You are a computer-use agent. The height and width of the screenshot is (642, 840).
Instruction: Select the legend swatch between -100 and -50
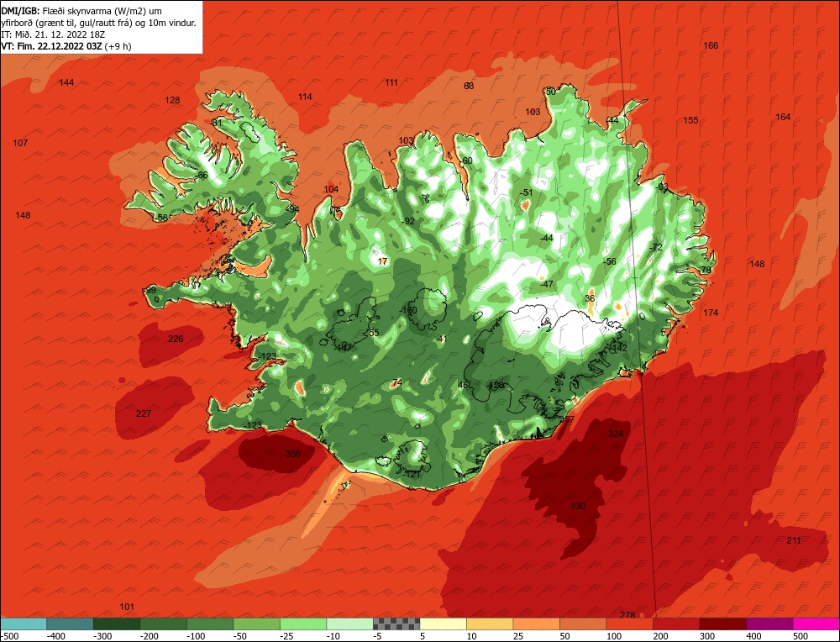(x=210, y=624)
